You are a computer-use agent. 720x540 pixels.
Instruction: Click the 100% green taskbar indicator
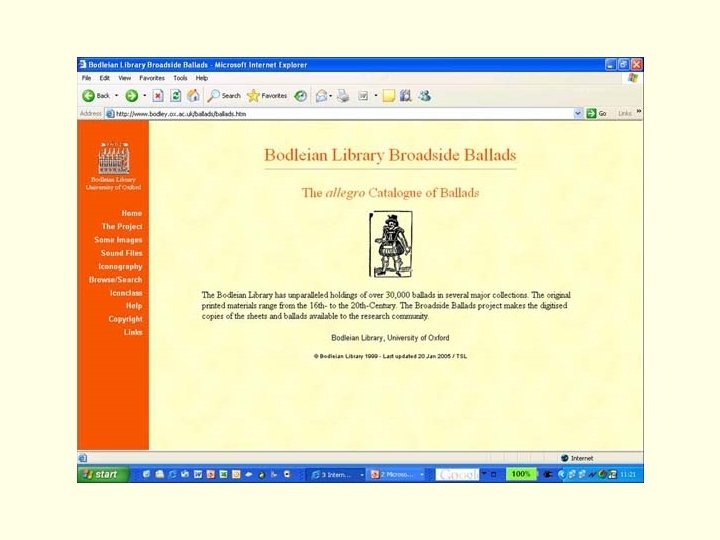coord(521,474)
